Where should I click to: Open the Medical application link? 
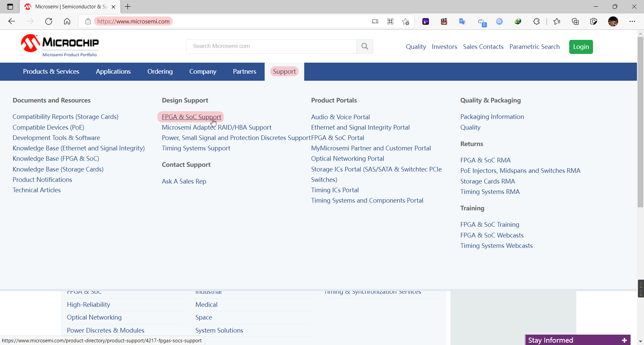[x=206, y=304]
